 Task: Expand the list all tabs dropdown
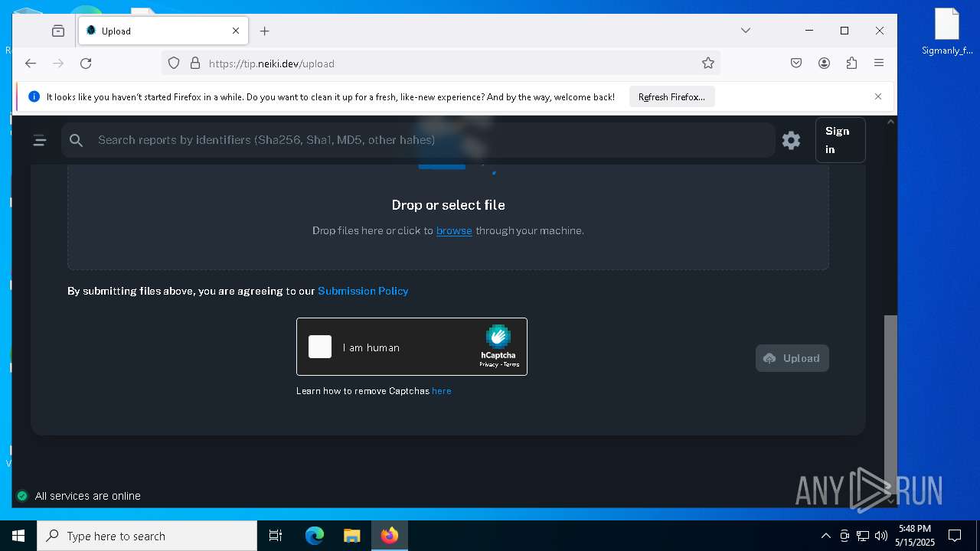coord(746,31)
